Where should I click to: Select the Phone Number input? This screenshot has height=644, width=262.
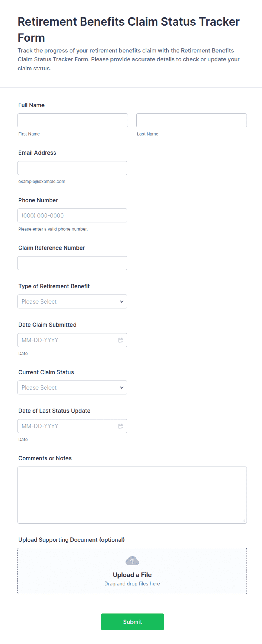pyautogui.click(x=72, y=215)
